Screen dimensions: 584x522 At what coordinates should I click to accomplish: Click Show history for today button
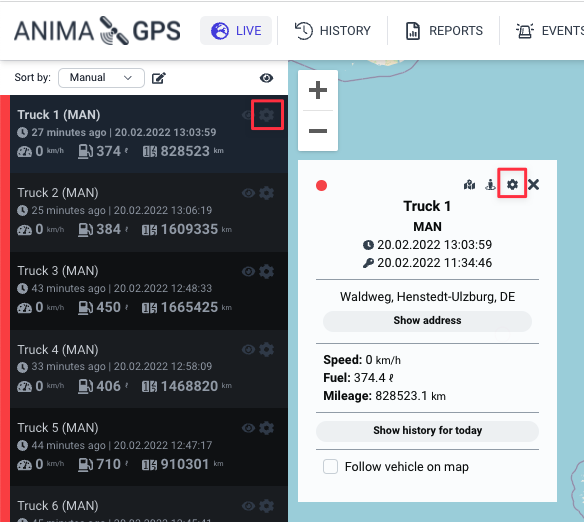tap(427, 430)
